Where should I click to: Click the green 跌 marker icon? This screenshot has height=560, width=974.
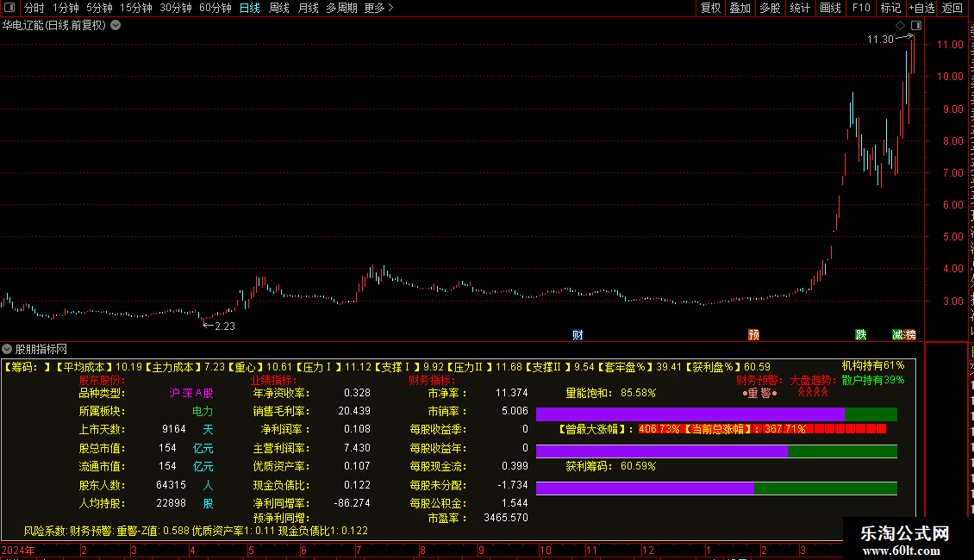pyautogui.click(x=860, y=334)
